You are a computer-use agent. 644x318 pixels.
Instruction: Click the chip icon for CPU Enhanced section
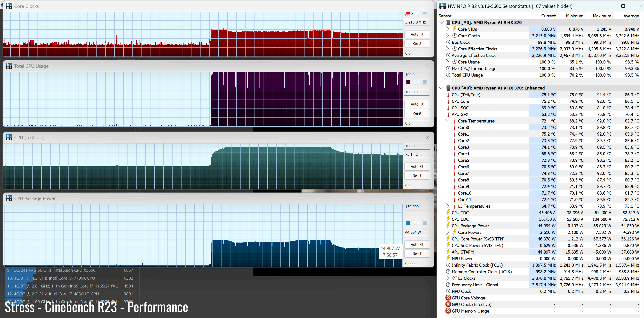click(448, 88)
